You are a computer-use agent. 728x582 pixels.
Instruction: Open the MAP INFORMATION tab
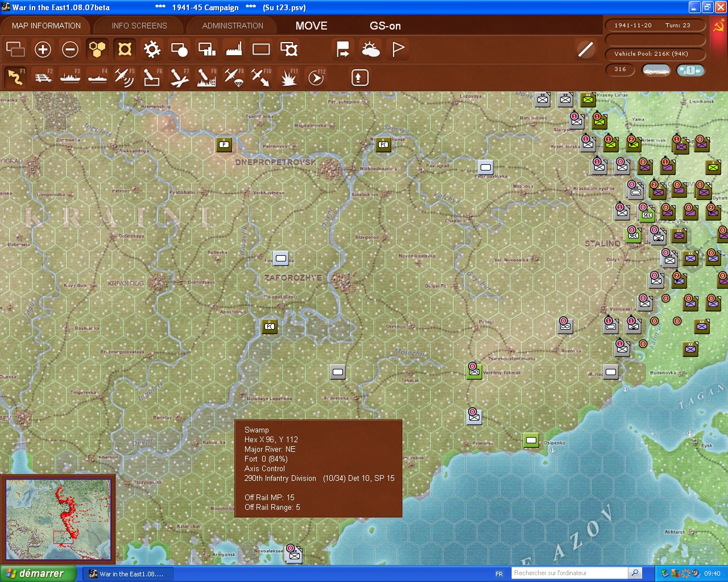tap(46, 26)
